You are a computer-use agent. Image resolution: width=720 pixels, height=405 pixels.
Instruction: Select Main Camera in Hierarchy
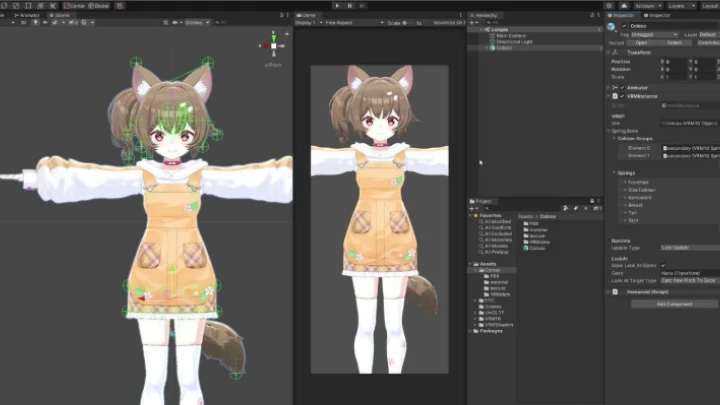(x=511, y=35)
